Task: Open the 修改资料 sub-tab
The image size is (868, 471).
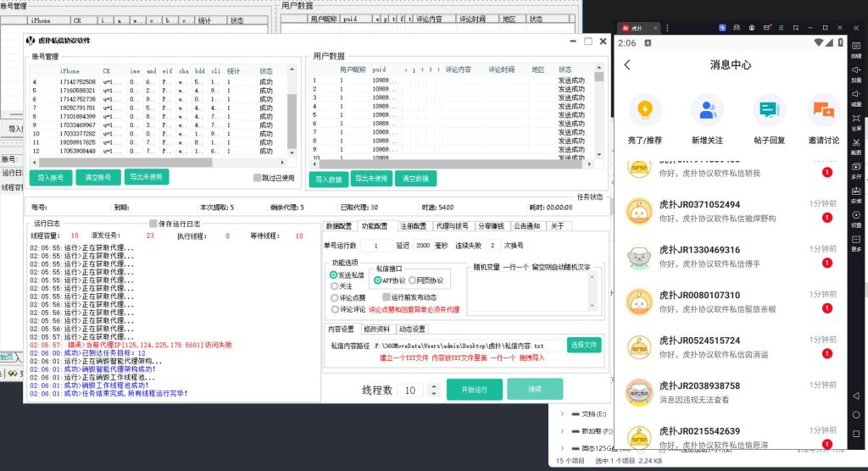Action: (376, 329)
